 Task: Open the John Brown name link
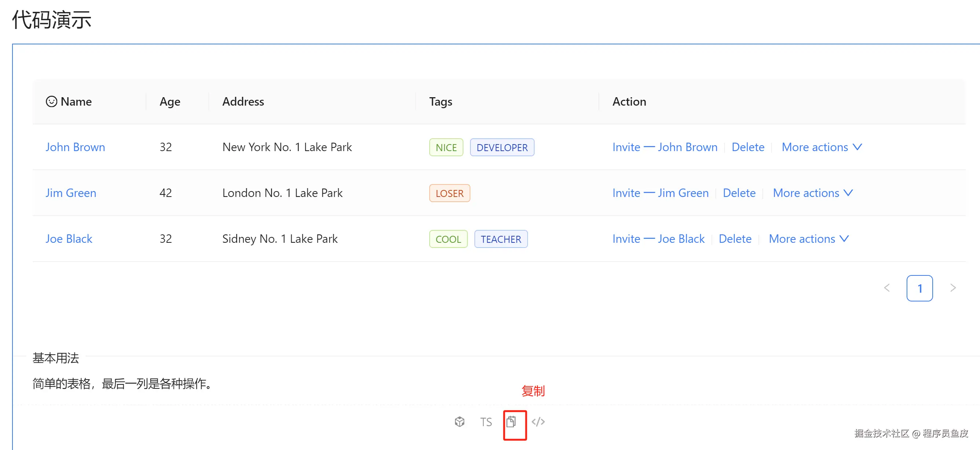click(75, 147)
